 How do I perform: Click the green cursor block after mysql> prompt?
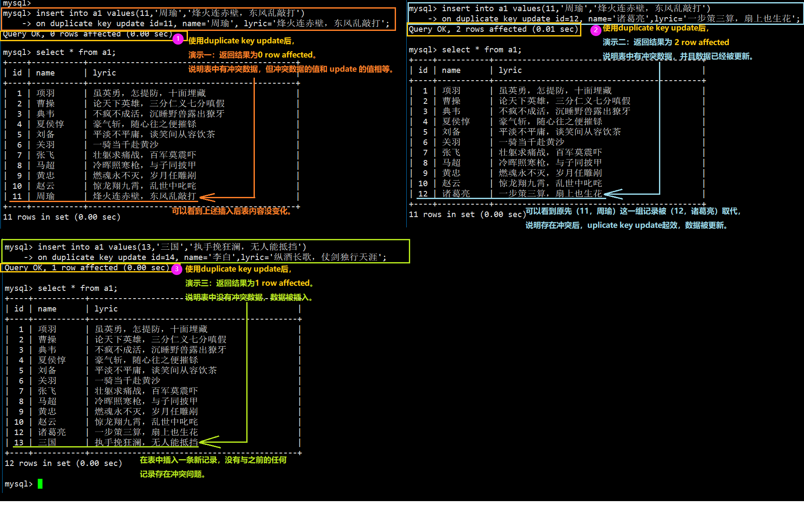coord(40,484)
